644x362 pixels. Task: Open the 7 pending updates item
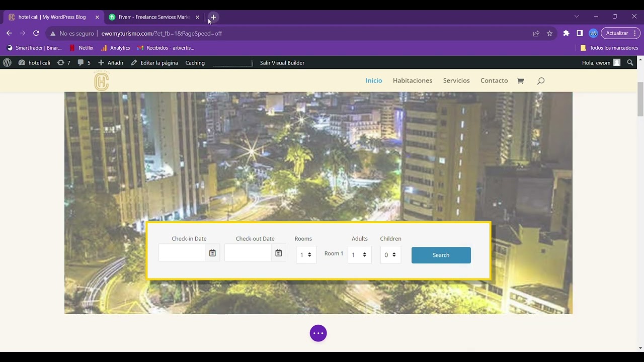click(63, 63)
